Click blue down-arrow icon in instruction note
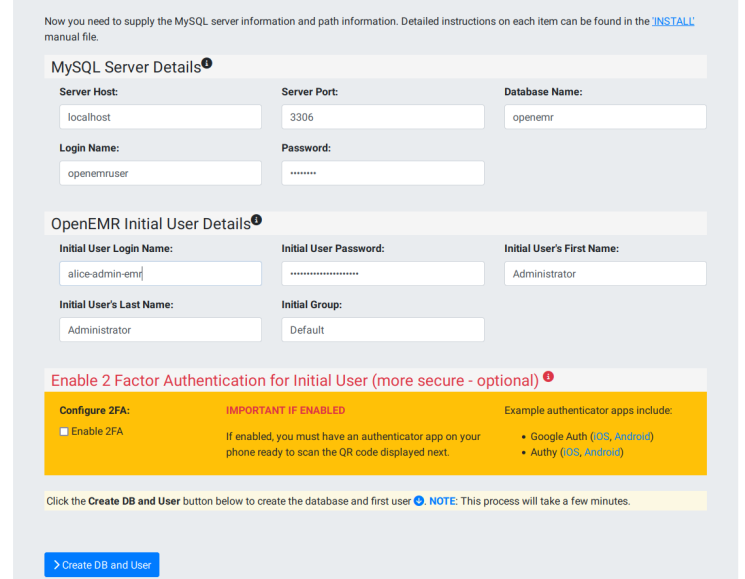Image resolution: width=745 pixels, height=579 pixels. (x=419, y=501)
